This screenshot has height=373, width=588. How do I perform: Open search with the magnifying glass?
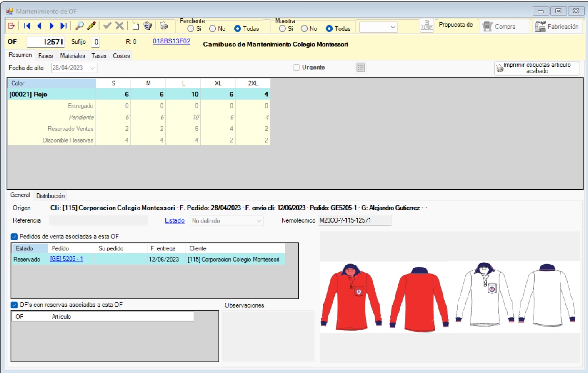coord(79,26)
